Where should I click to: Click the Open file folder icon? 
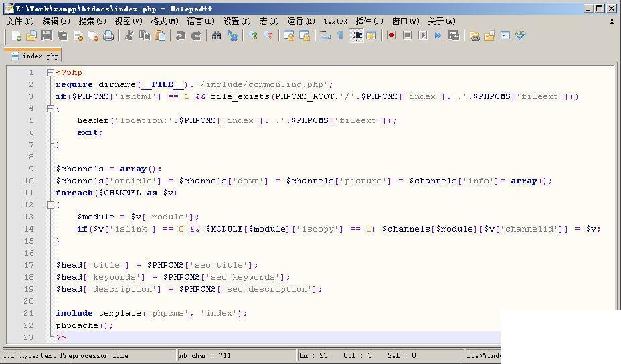click(x=31, y=36)
